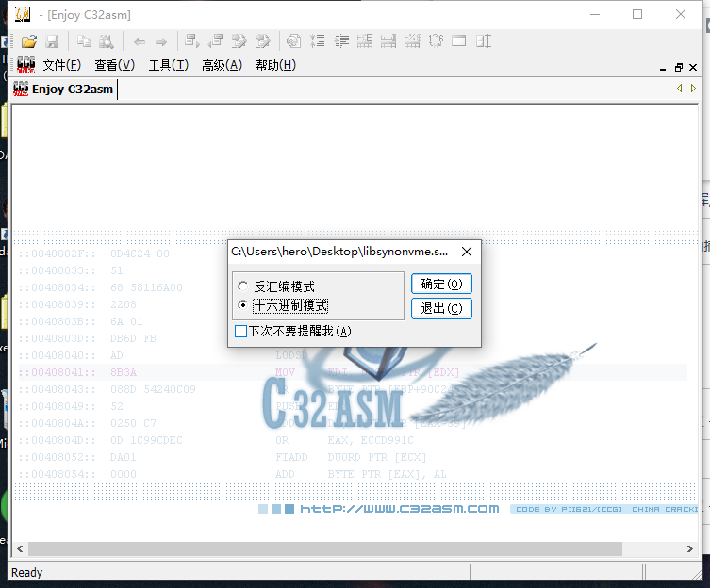Click the Open file folder icon
The image size is (710, 588).
29,41
